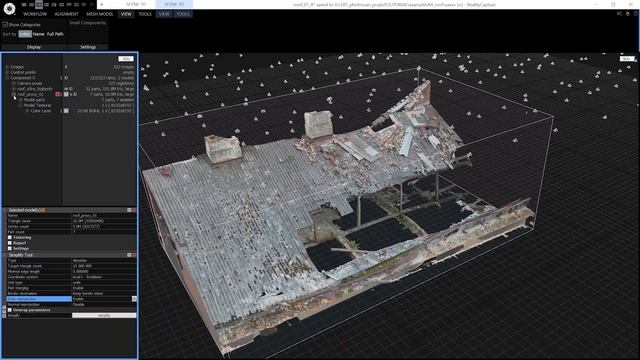This screenshot has width=640, height=360.
Task: Select fourth layout icon in title bar
Action: click(46, 4)
